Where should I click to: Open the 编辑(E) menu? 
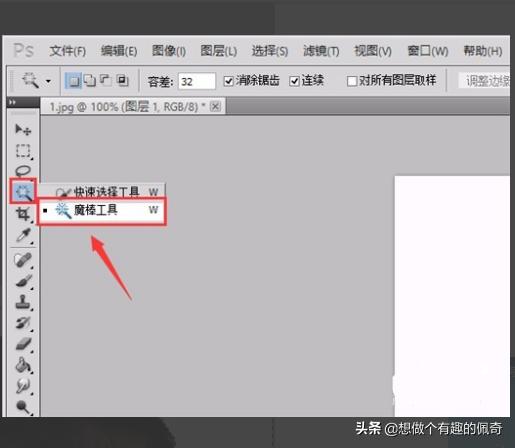pos(119,51)
